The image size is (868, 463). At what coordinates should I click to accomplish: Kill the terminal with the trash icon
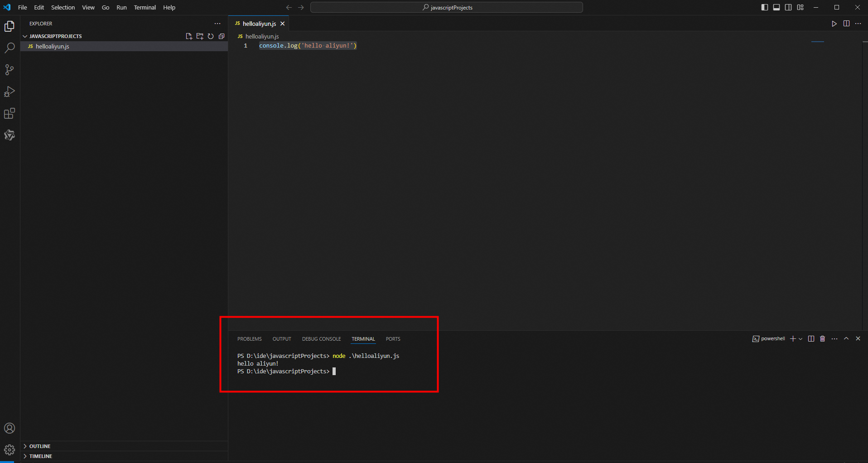[823, 339]
